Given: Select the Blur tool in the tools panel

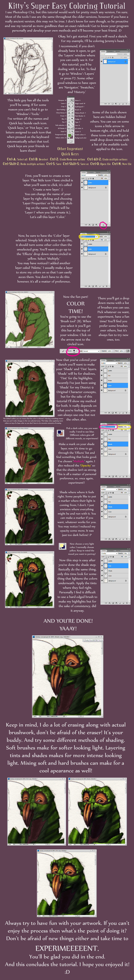Looking at the screenshot, I should (69, 119).
